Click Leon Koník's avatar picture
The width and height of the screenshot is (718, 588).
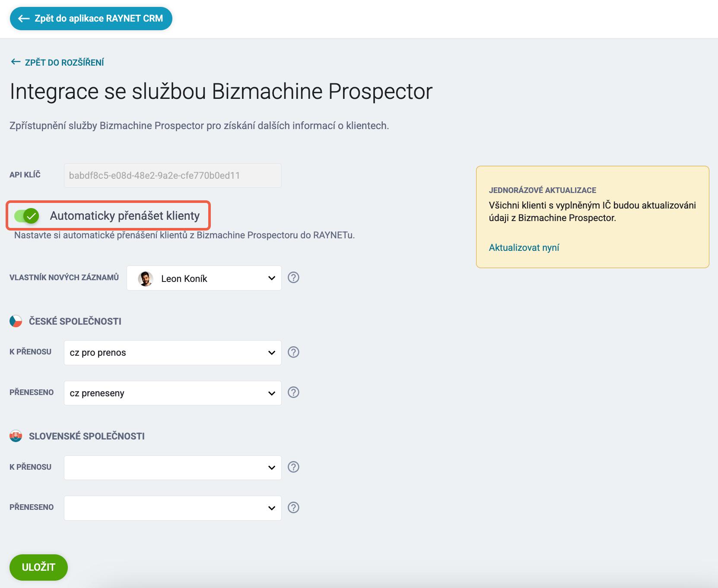[x=146, y=278]
